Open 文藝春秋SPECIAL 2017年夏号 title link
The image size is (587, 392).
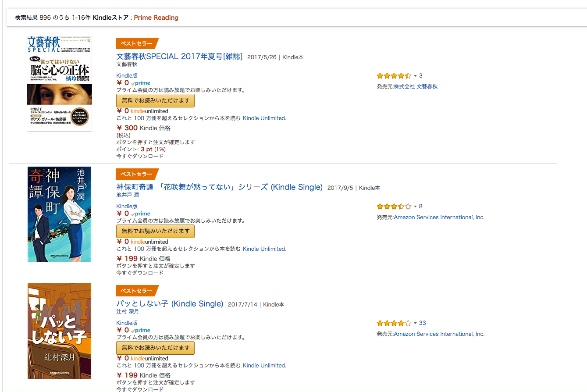click(179, 57)
